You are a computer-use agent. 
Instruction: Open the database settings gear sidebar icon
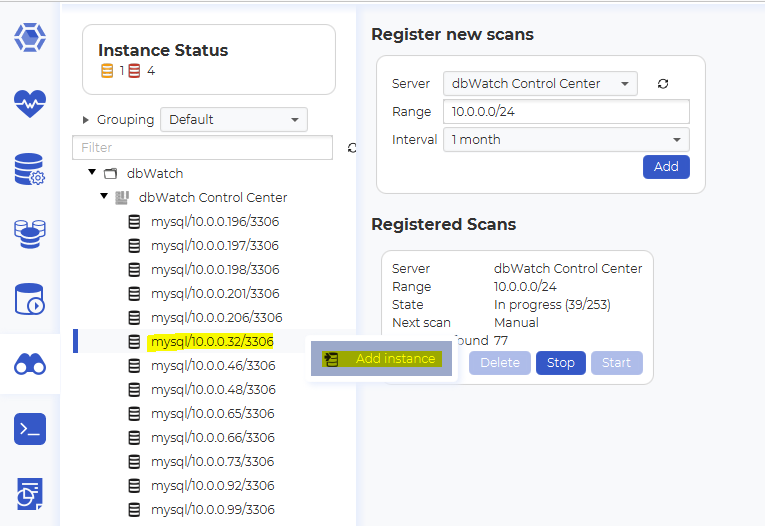(30, 169)
